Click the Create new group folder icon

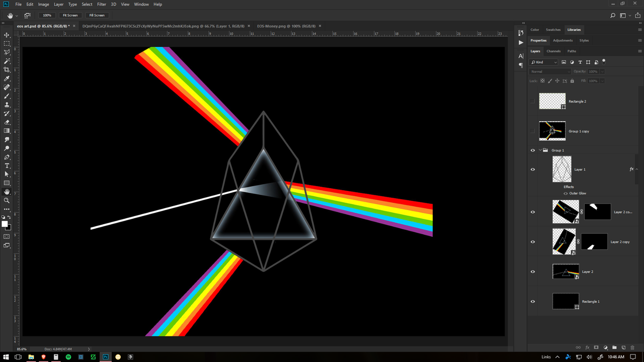(x=615, y=347)
